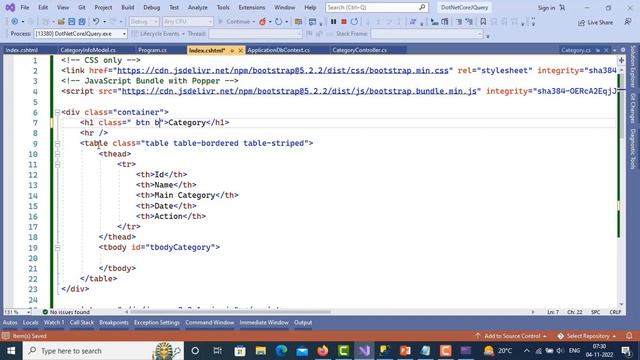This screenshot has width=640, height=360.
Task: Click Sign in at the top right
Action: tap(546, 8)
